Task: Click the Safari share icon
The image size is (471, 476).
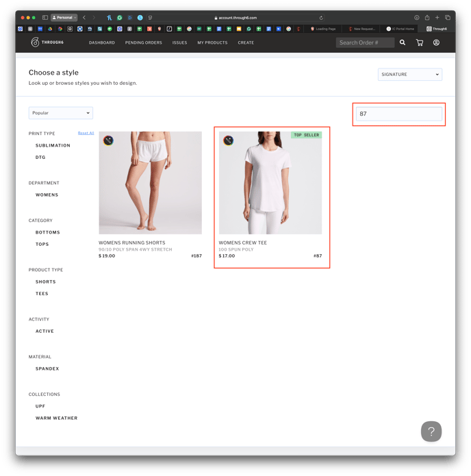Action: (427, 18)
